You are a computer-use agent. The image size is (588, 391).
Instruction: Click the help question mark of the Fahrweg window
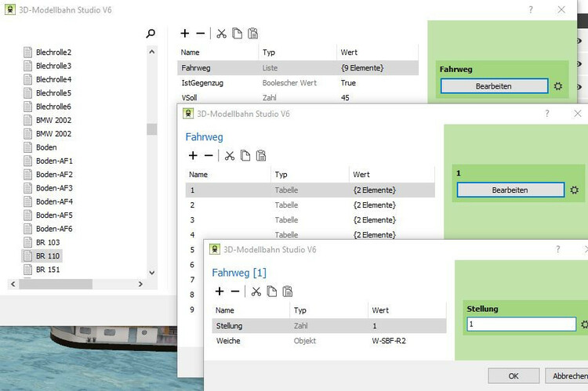pos(547,113)
